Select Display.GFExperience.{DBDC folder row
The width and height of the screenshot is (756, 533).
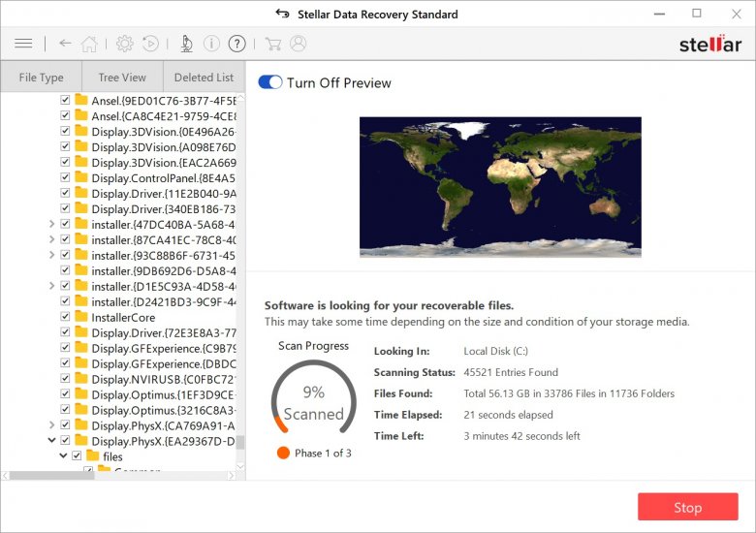click(148, 363)
